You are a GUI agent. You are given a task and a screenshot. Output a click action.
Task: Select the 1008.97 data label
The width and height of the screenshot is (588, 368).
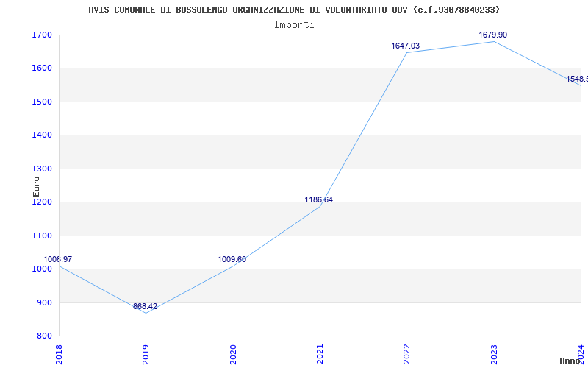tap(58, 260)
